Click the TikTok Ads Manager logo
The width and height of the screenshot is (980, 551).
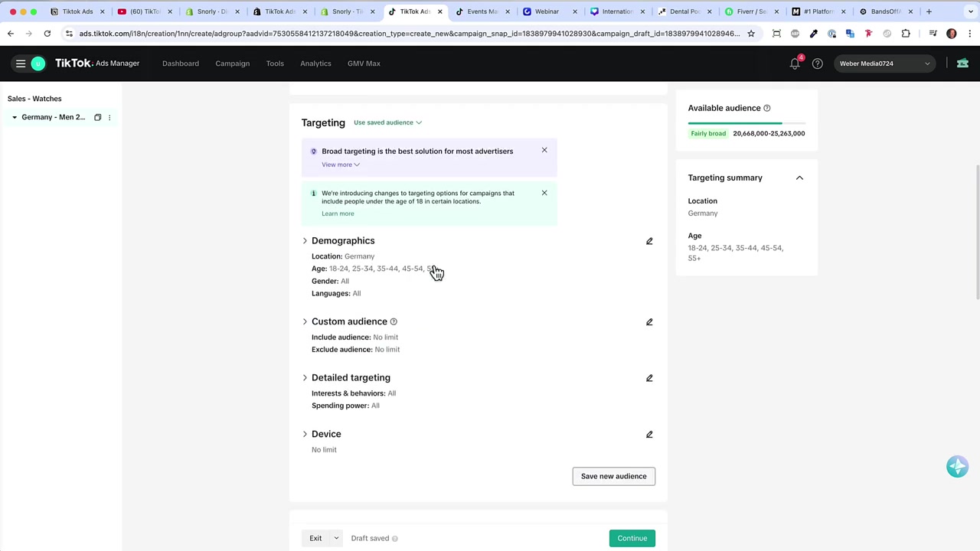pyautogui.click(x=97, y=64)
